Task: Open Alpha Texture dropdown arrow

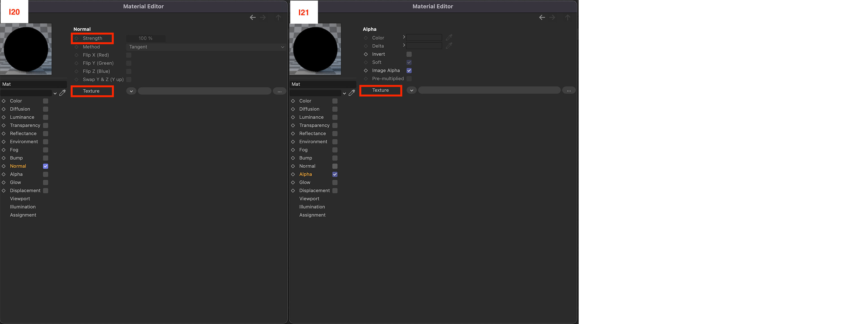Action: click(412, 90)
